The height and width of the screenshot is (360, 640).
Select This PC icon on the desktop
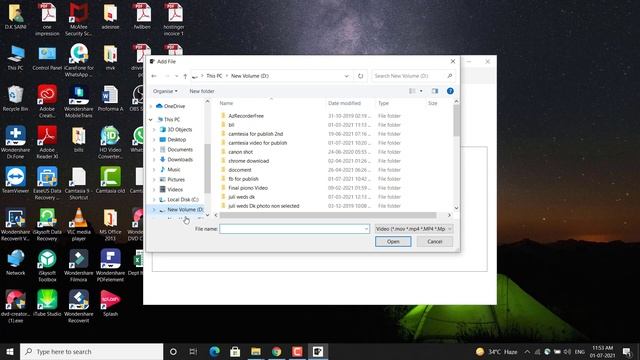click(x=16, y=58)
